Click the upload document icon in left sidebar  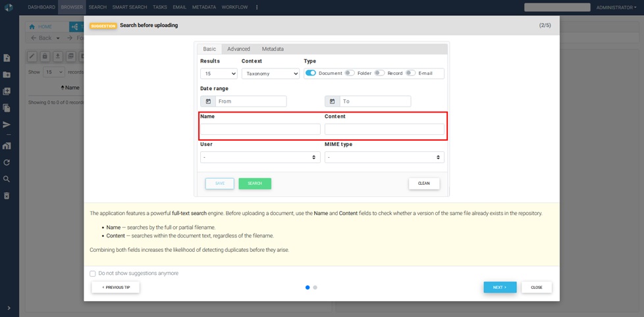coord(7,58)
